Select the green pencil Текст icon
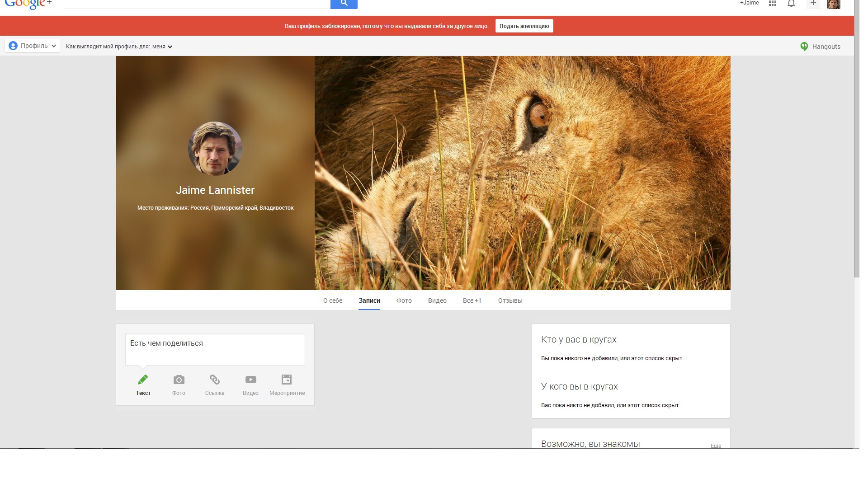The height and width of the screenshot is (488, 868). [x=143, y=380]
